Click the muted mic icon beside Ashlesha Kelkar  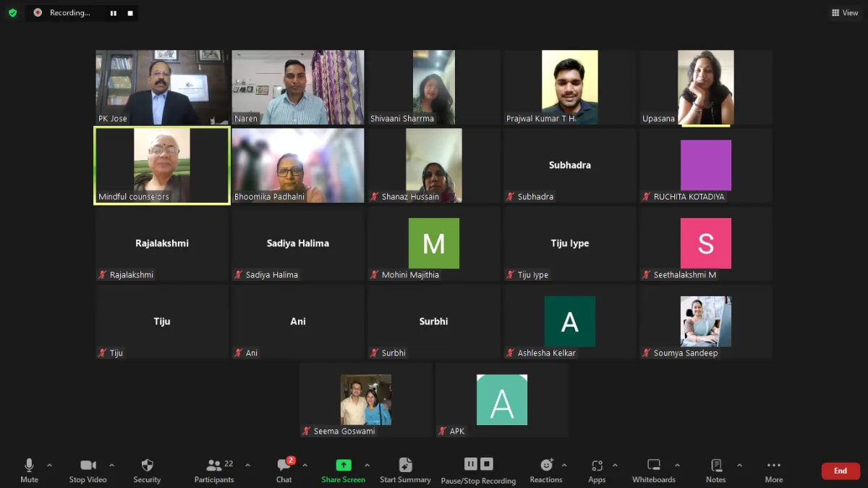pyautogui.click(x=510, y=353)
